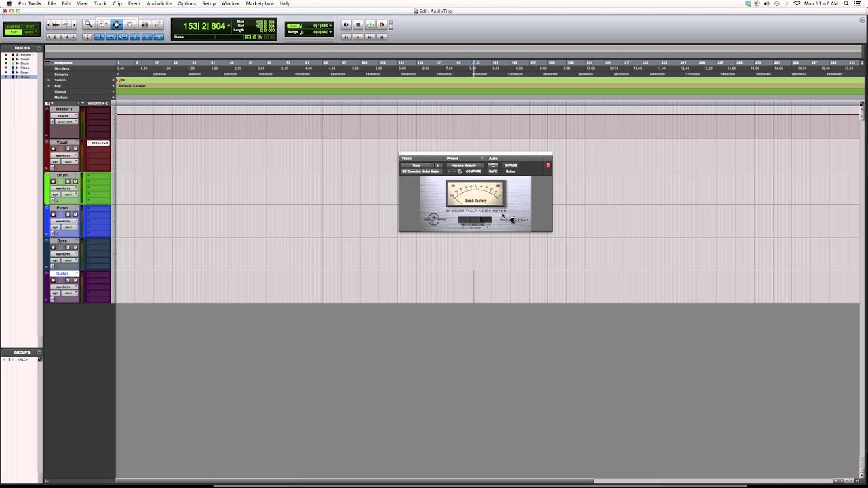The height and width of the screenshot is (488, 868).
Task: Click the Signal/Peak knob on noise meter
Action: (x=513, y=220)
